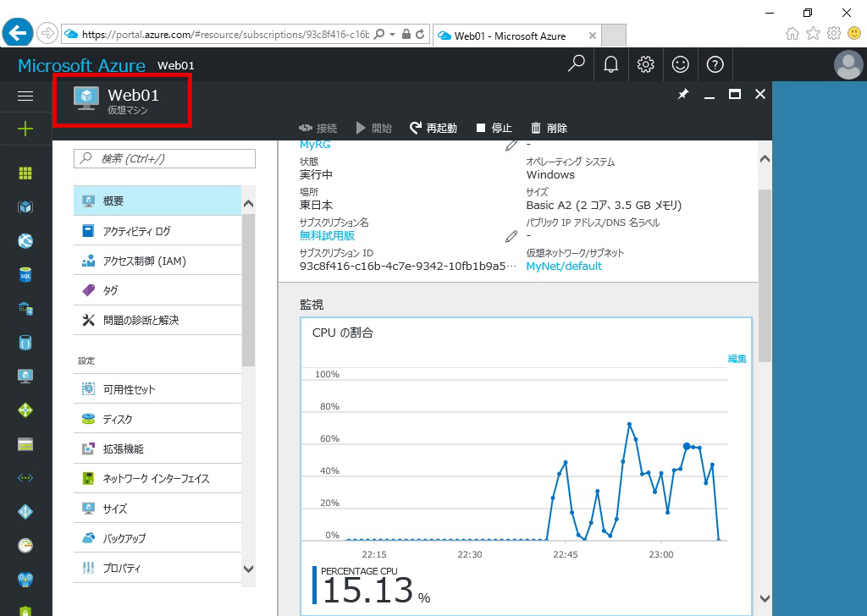Click the feedback smiley icon

[680, 64]
